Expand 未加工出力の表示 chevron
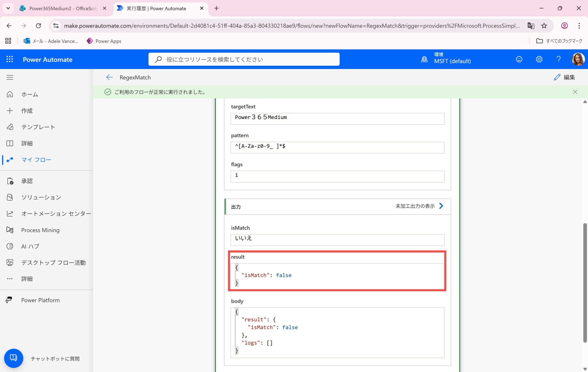 pos(441,206)
